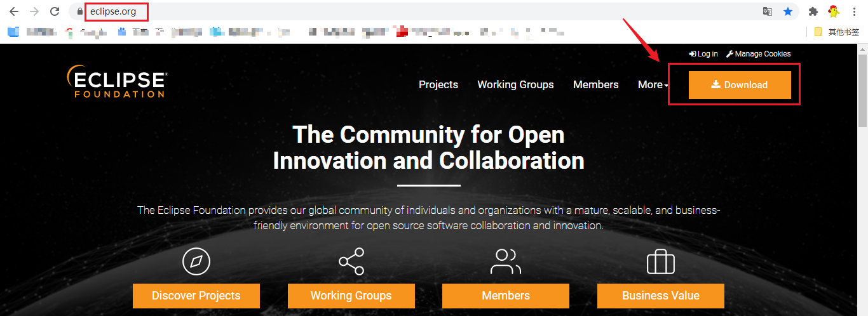868x316 pixels.
Task: Click the people Members icon
Action: tap(505, 261)
